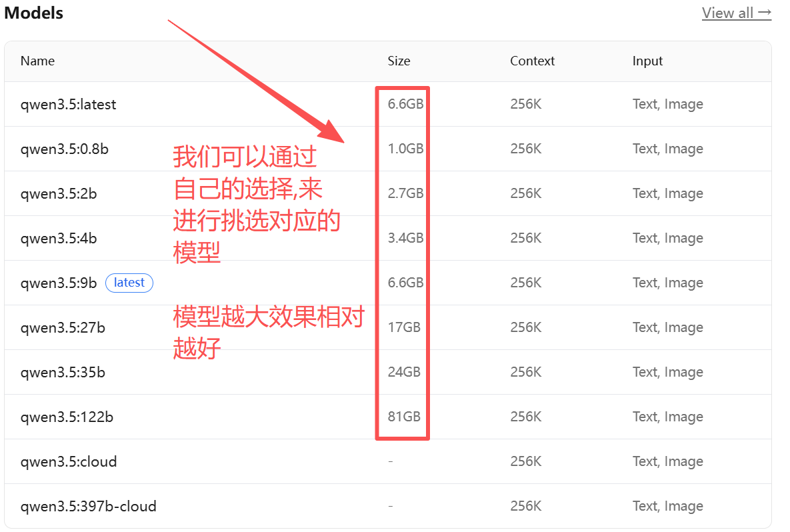Open the qwen3.5:cloud model
Viewport: 790px width, 532px height.
pos(69,462)
